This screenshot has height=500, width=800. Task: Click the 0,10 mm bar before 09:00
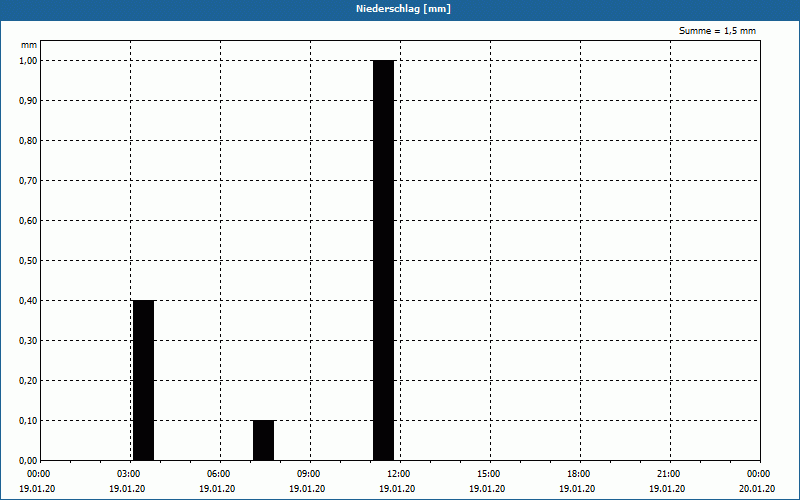pos(264,441)
